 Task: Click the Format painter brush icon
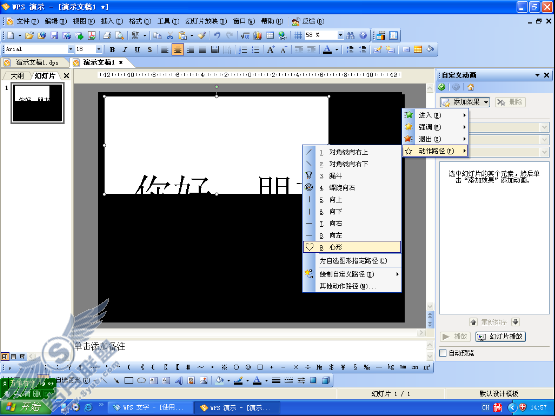point(202,35)
